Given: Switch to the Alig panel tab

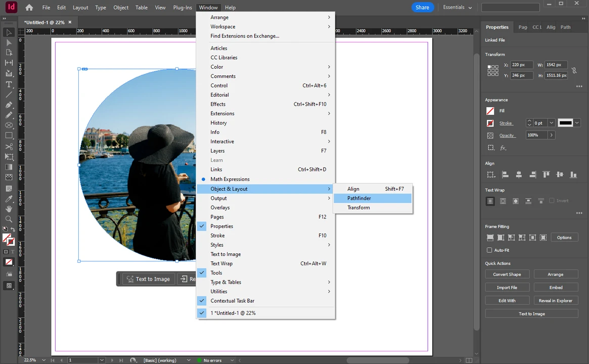Looking at the screenshot, I should [x=551, y=27].
